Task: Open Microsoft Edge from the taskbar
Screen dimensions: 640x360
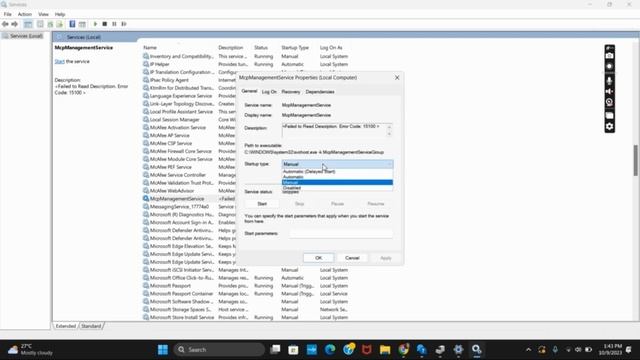Action: [x=330, y=350]
